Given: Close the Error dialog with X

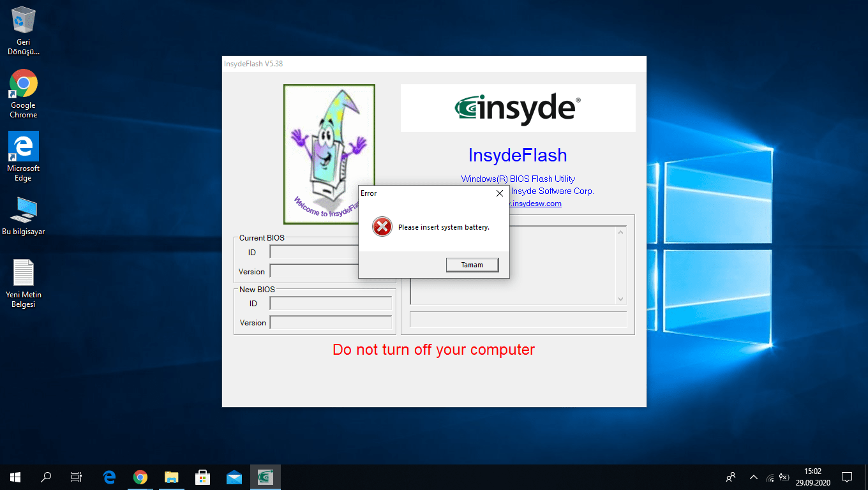Looking at the screenshot, I should [x=500, y=193].
